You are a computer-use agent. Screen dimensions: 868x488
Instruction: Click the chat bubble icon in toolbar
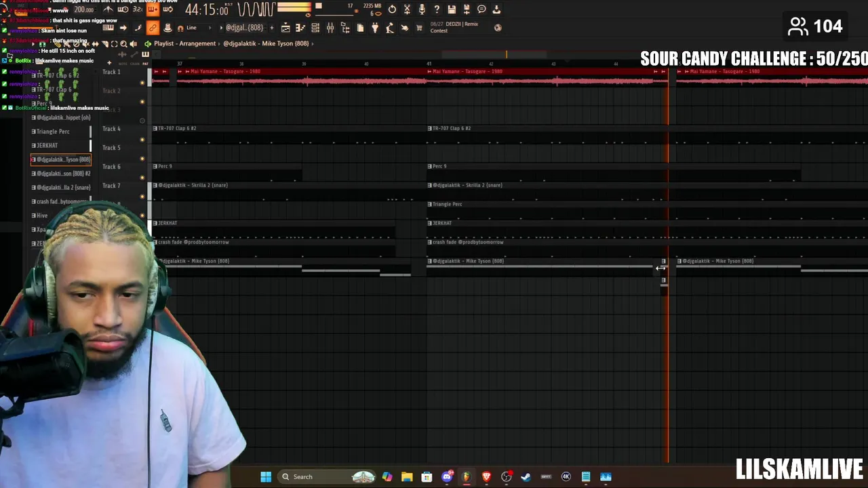481,9
